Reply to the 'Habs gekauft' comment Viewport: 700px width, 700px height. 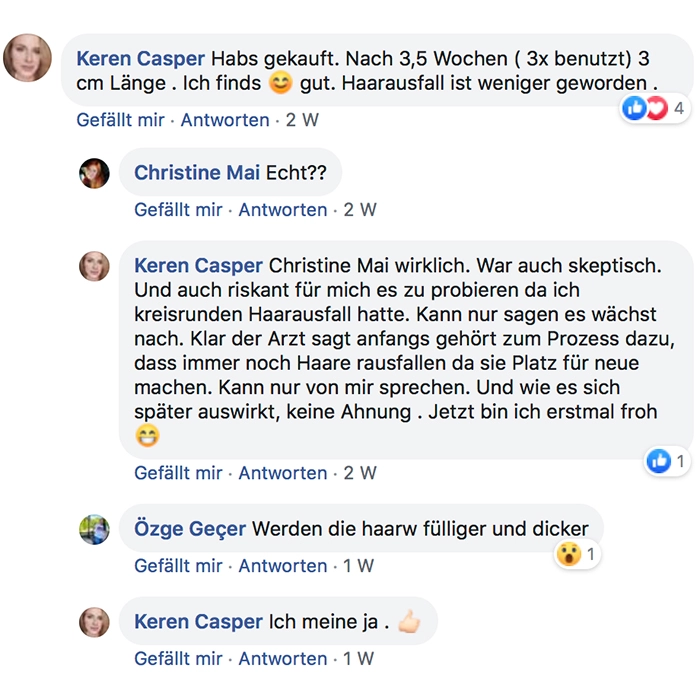(225, 120)
